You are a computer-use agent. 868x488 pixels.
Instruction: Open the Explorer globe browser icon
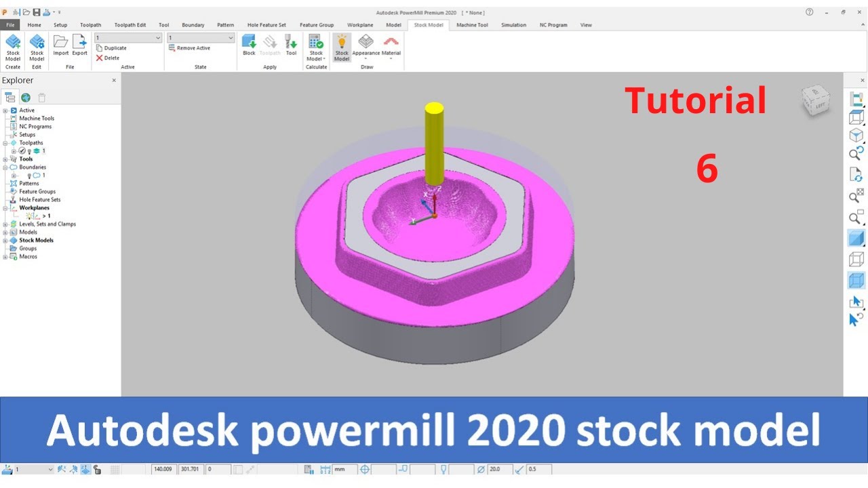tap(26, 98)
